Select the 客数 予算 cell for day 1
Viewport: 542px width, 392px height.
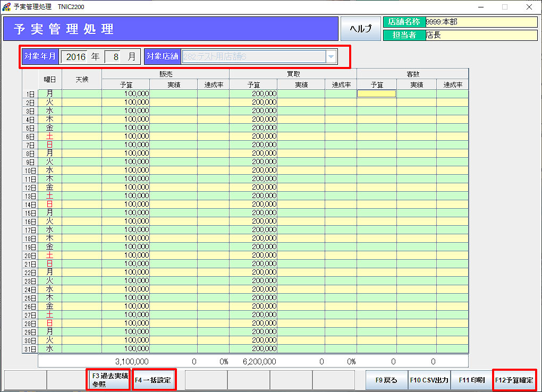(x=376, y=93)
